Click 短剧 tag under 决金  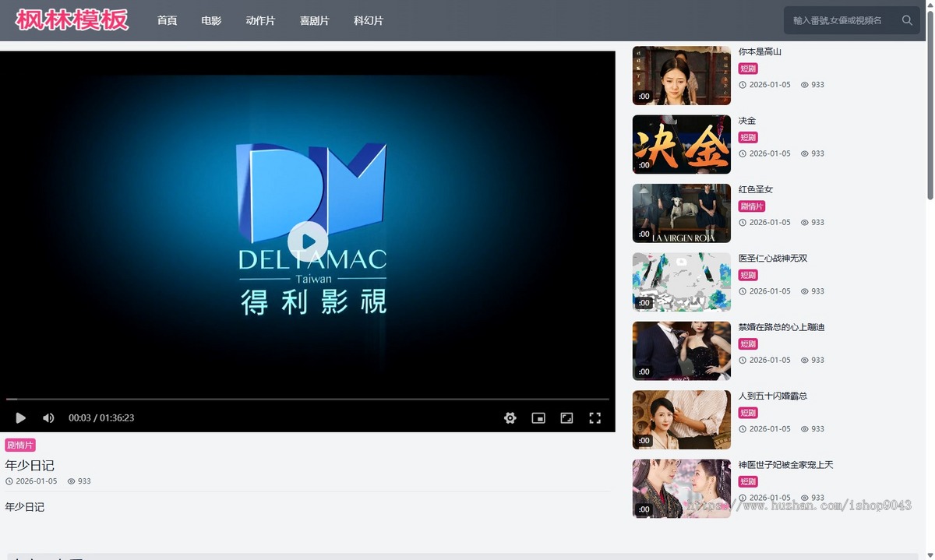click(748, 138)
